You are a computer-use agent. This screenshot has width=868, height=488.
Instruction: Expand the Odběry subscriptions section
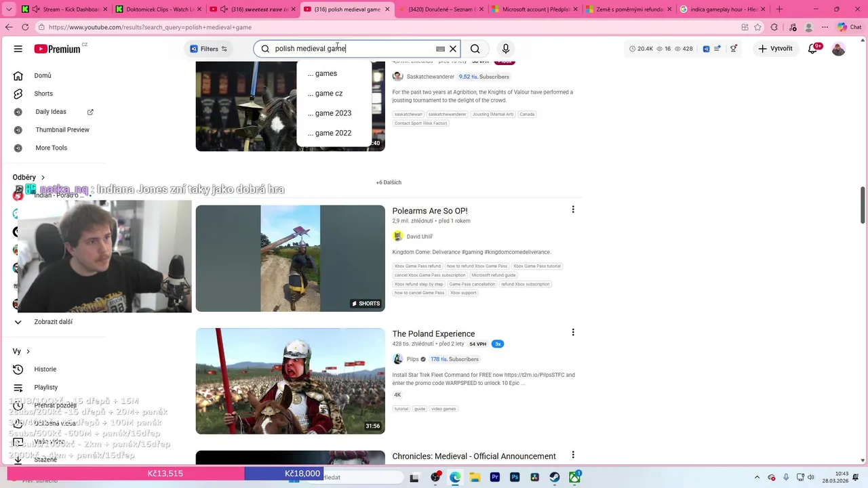(x=29, y=178)
